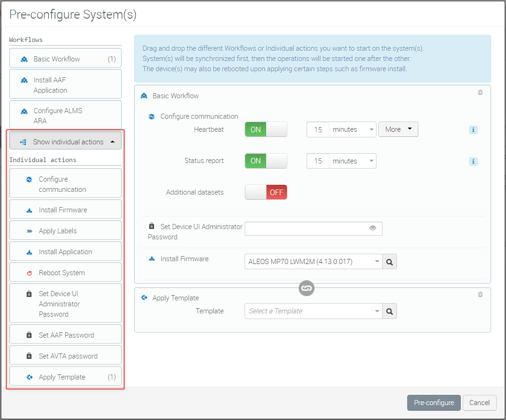Click the Pre-configure button
506x420 pixels.
tap(434, 403)
